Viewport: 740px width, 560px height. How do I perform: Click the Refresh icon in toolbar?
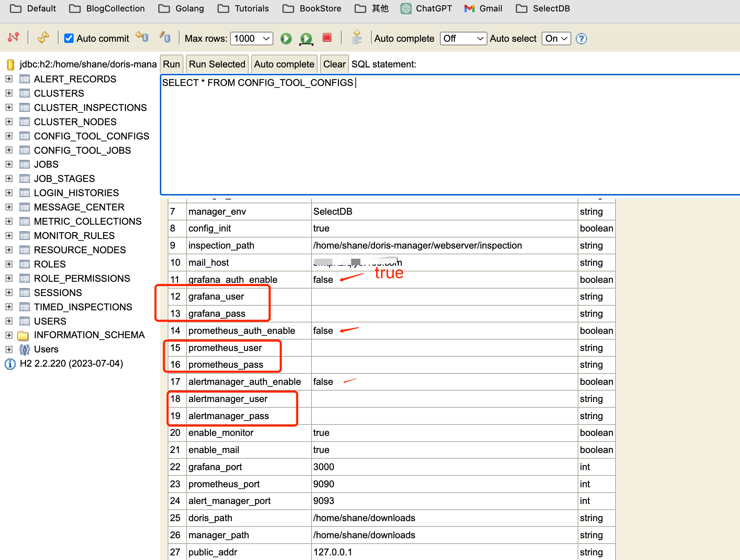[x=43, y=37]
